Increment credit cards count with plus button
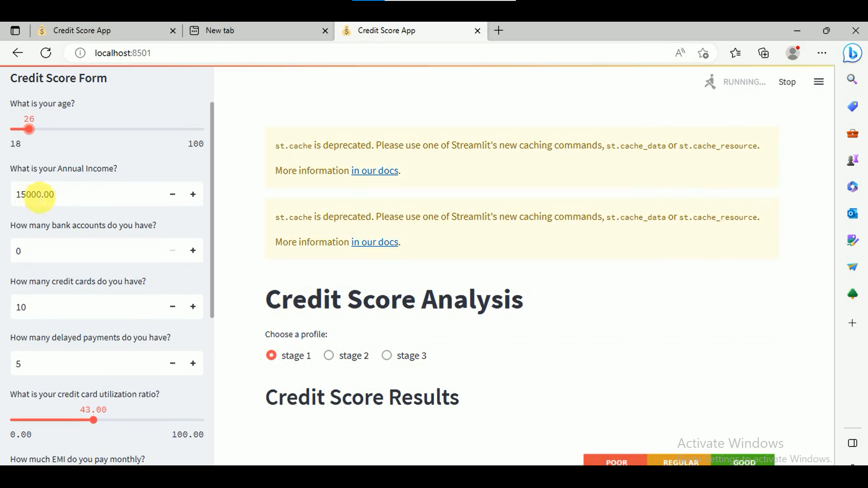868x488 pixels. pos(193,306)
